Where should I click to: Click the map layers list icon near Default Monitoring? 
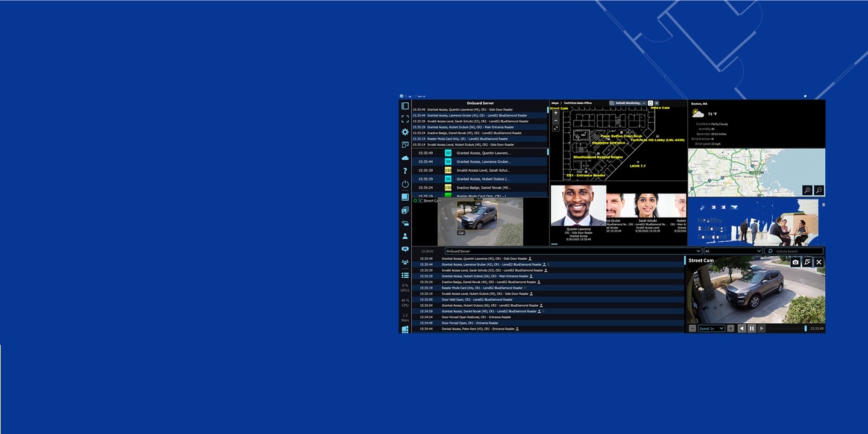click(657, 103)
